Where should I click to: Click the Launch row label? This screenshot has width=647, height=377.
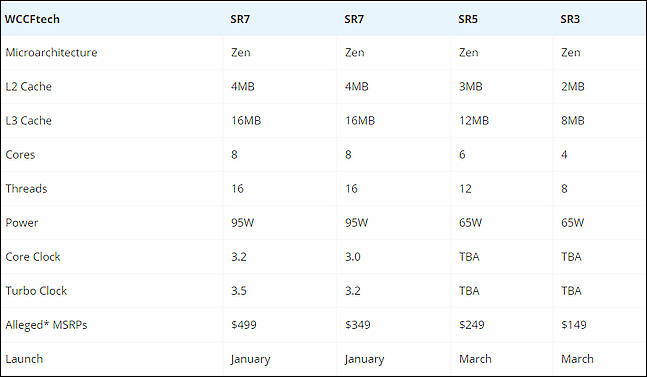tap(24, 359)
